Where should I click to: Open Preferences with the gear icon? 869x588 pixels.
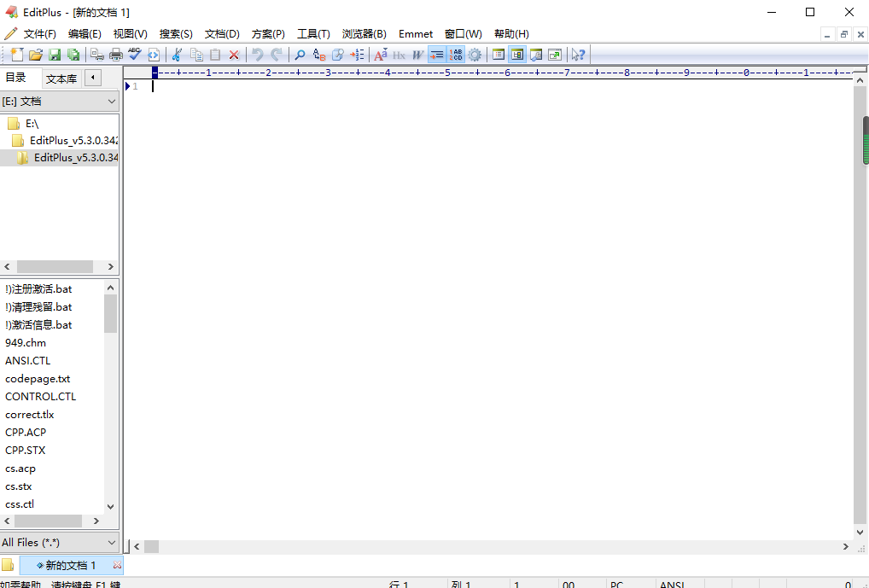tap(474, 55)
